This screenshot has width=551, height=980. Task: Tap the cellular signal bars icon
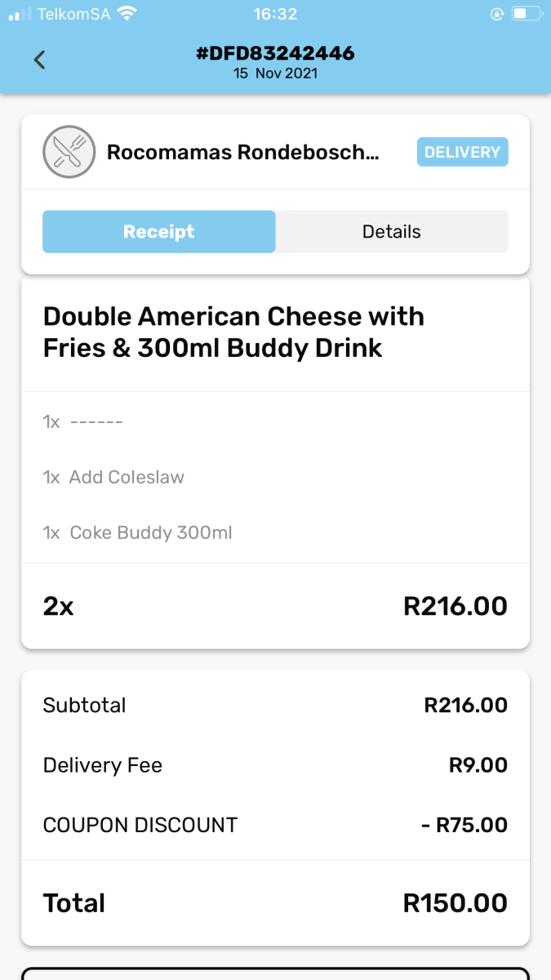point(20,14)
